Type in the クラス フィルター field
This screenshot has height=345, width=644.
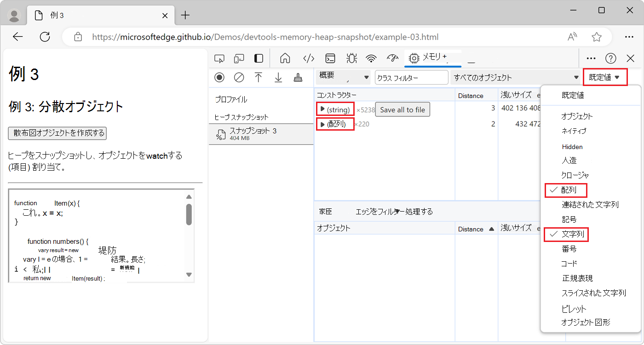click(x=411, y=77)
